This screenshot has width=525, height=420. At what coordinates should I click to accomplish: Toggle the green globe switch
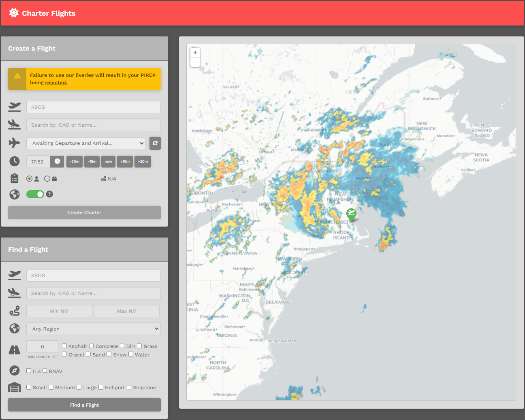(x=35, y=194)
